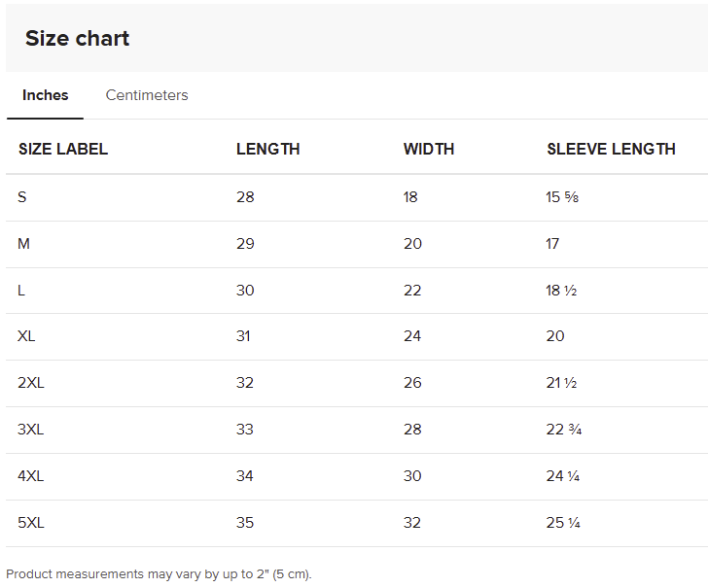Image resolution: width=708 pixels, height=588 pixels.
Task: Click the Size chart heading
Action: tap(78, 39)
